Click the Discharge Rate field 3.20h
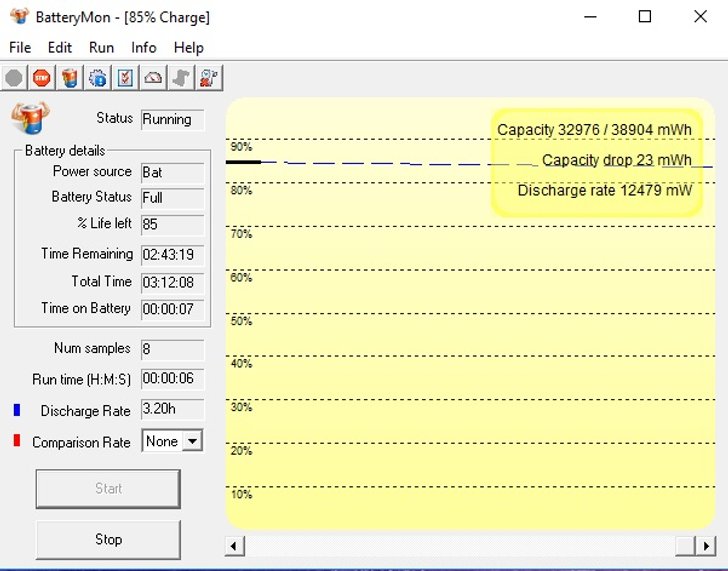 pos(172,409)
